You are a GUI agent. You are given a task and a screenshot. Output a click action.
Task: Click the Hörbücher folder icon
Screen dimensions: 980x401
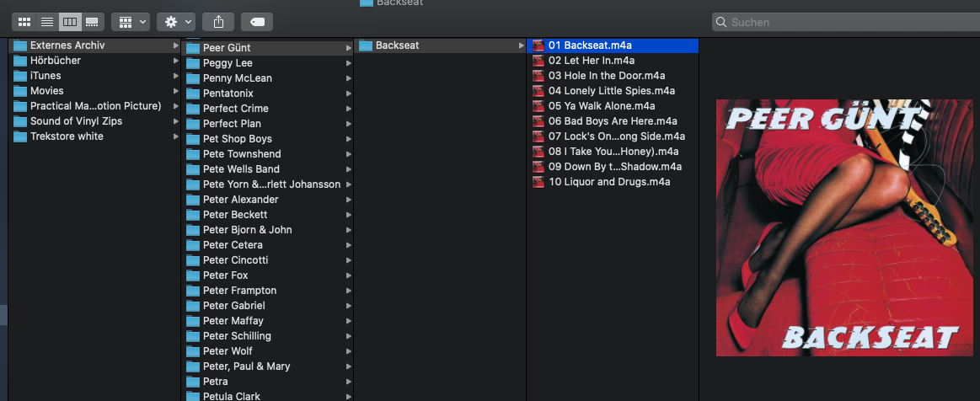click(20, 61)
